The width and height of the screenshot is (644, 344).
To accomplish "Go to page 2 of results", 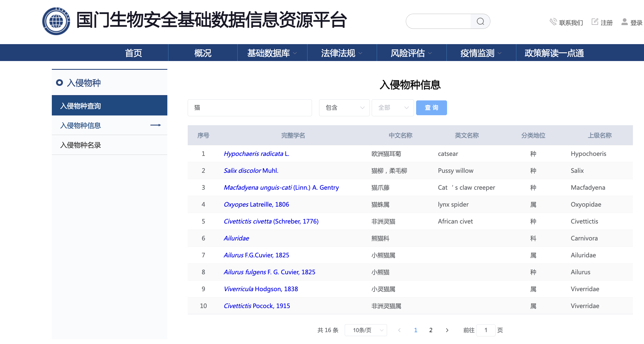I will tap(431, 330).
